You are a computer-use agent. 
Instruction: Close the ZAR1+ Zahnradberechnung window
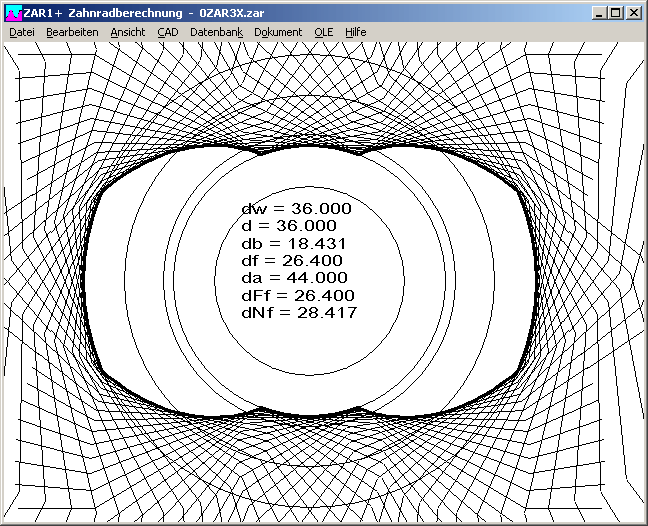[634, 13]
